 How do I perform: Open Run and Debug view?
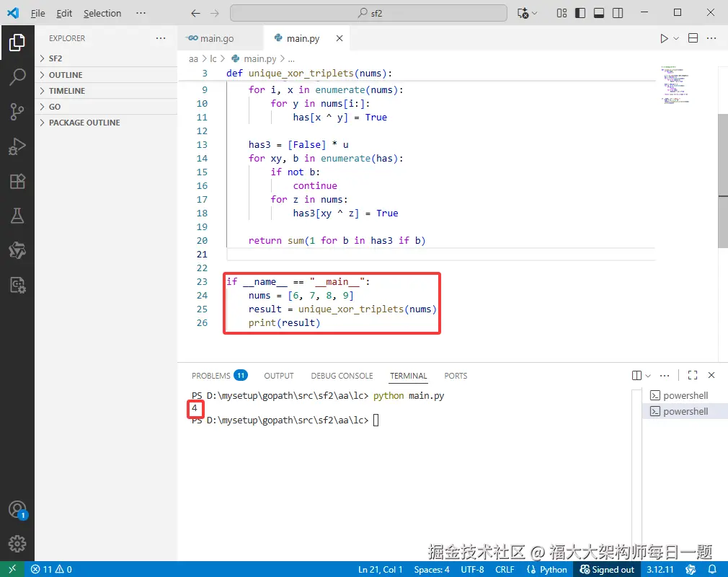tap(17, 147)
